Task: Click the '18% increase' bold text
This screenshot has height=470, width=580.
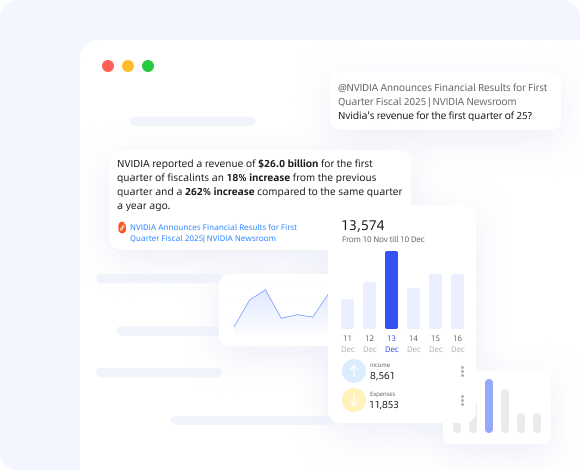Action: tap(258, 177)
